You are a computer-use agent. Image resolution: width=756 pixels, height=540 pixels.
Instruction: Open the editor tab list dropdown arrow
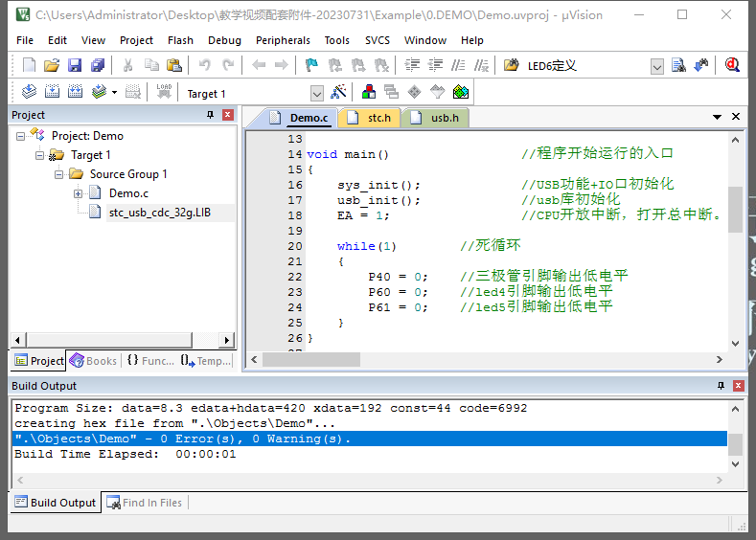pos(717,117)
